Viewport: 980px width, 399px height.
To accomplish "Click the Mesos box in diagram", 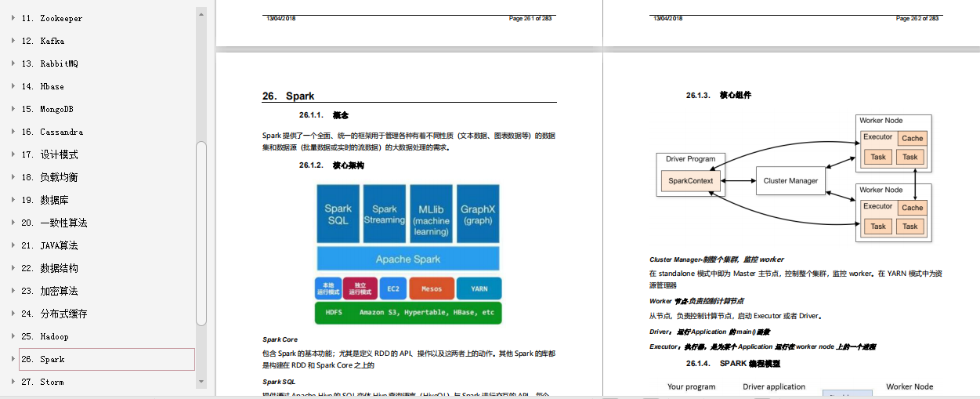I will pos(432,288).
